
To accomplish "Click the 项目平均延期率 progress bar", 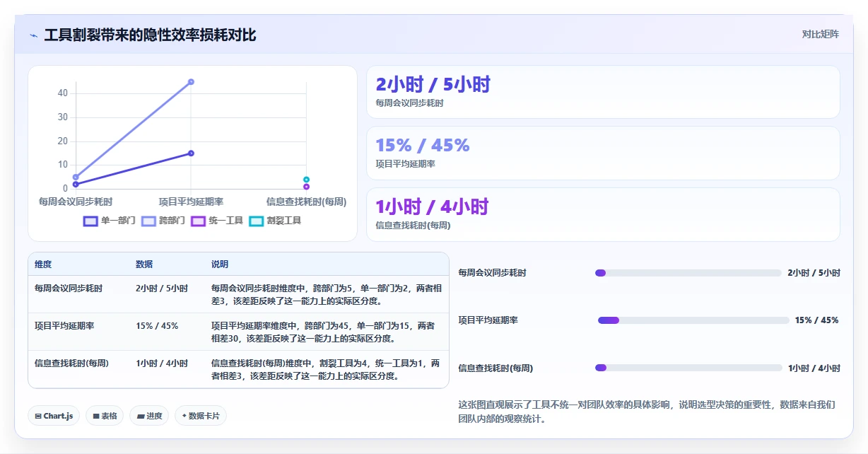I will pos(693,320).
